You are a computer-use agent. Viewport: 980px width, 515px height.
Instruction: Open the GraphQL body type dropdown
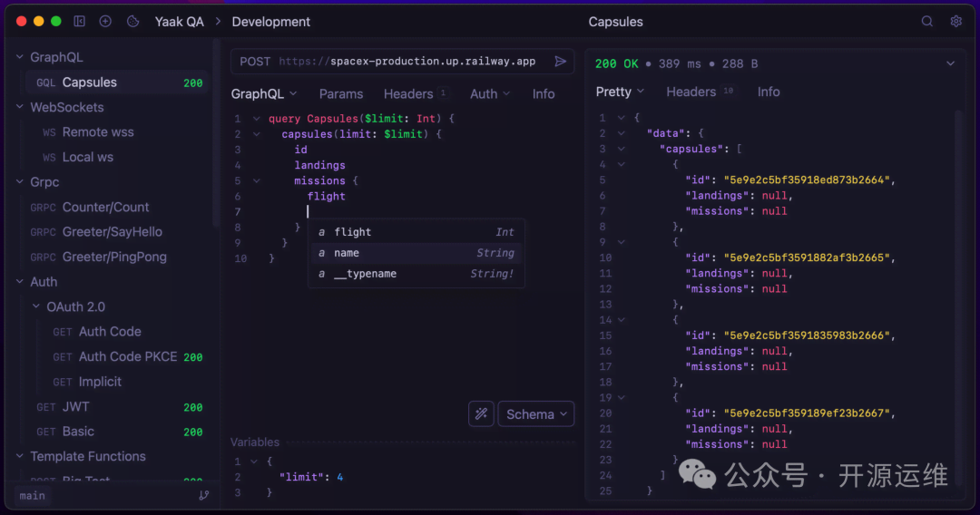[x=264, y=93]
